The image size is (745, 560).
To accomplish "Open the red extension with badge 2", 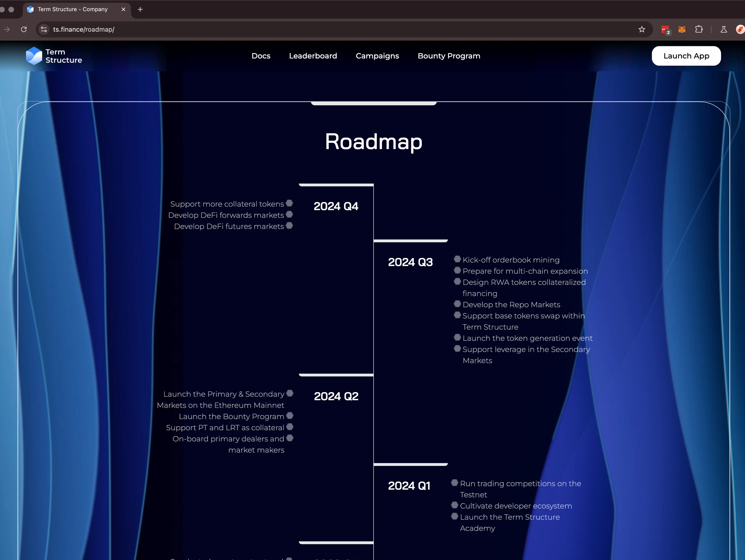I will click(x=665, y=30).
